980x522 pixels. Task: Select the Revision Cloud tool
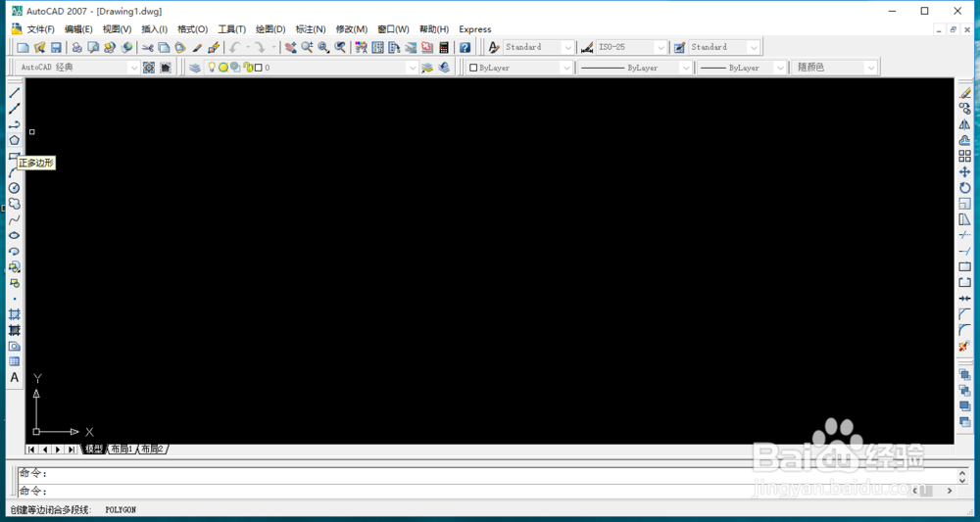(15, 204)
